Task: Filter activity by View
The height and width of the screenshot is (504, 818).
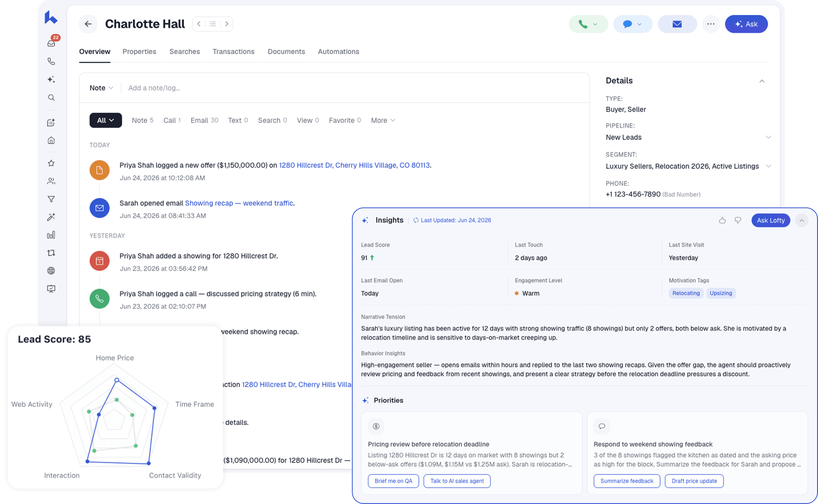Action: click(x=307, y=120)
